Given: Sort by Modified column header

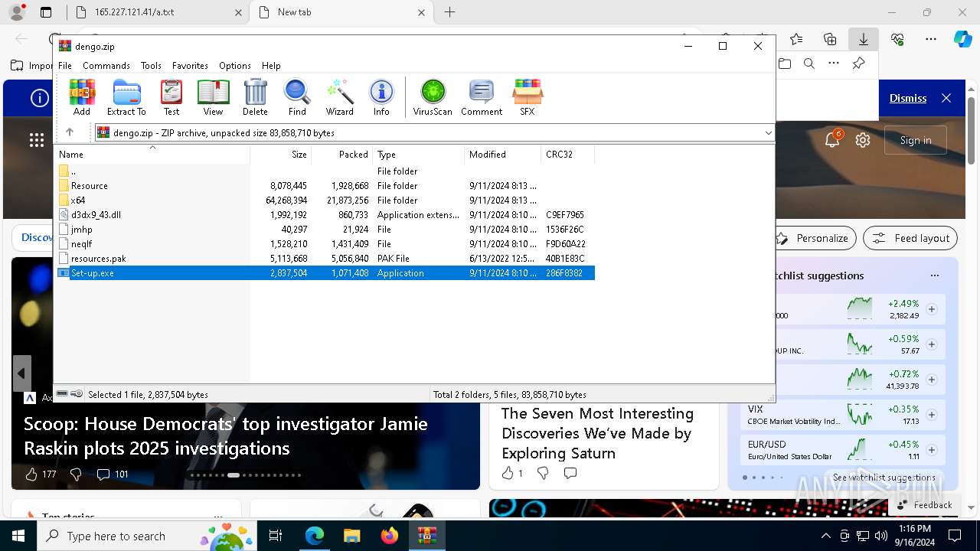Looking at the screenshot, I should 503,155.
